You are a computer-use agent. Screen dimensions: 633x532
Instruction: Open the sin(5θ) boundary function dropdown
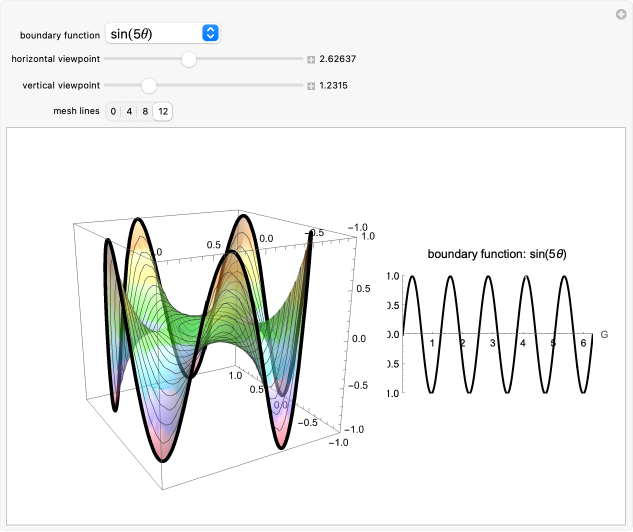pyautogui.click(x=162, y=33)
